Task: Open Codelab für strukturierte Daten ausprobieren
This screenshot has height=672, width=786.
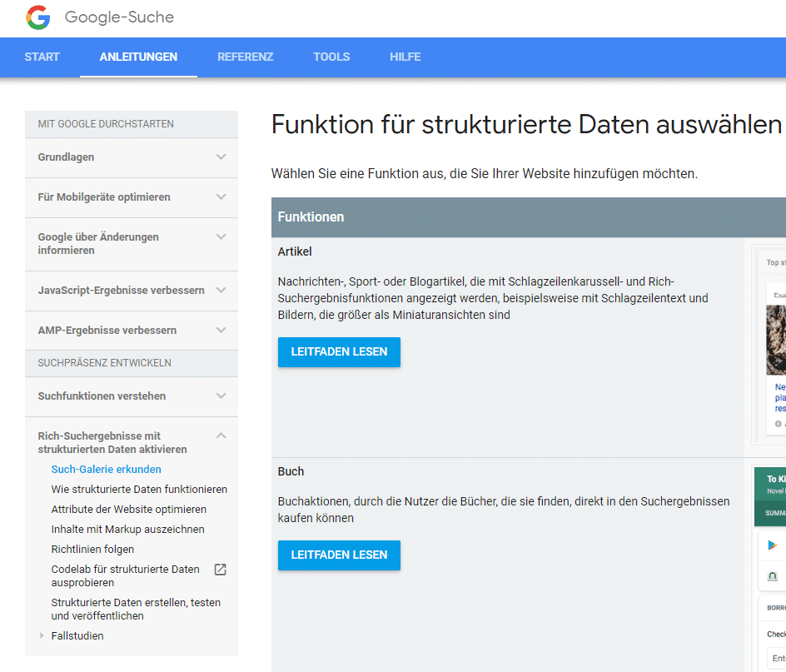Action: tap(126, 575)
